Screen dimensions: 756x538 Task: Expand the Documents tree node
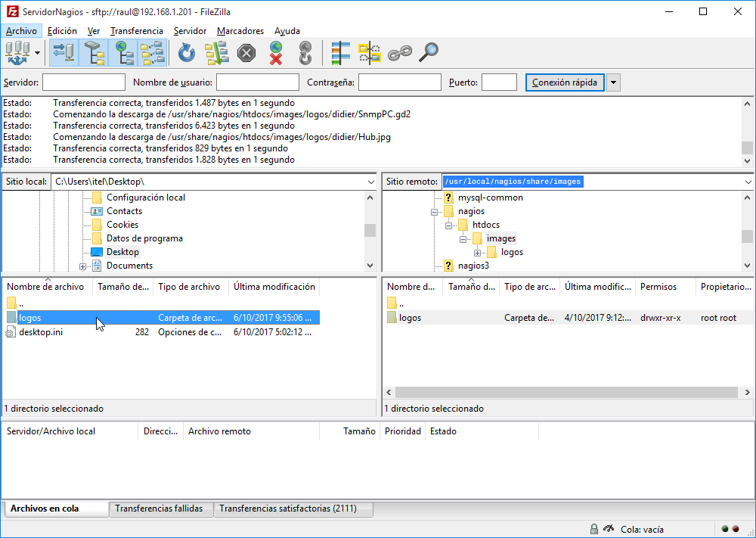point(83,266)
